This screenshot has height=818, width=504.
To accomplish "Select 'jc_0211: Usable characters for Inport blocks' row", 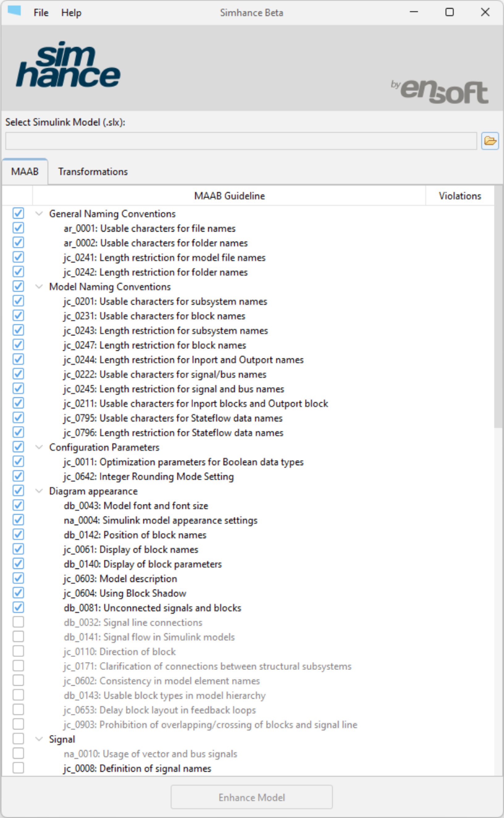I will [196, 404].
